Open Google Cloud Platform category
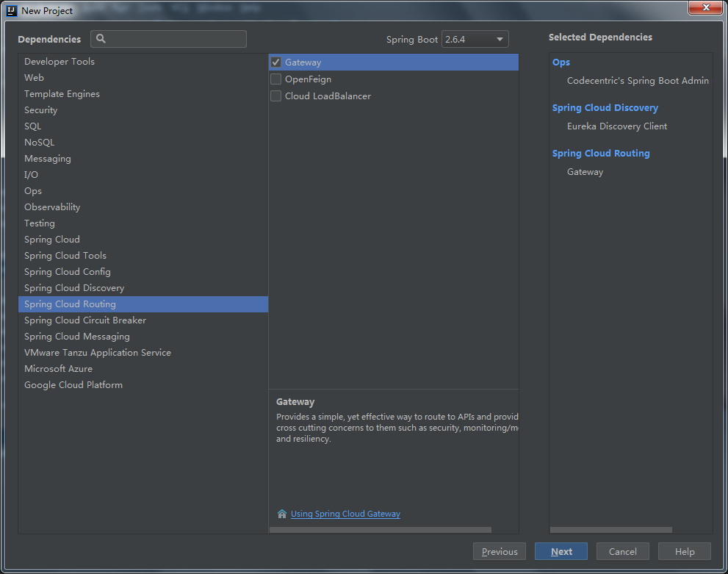728x574 pixels. [143, 385]
